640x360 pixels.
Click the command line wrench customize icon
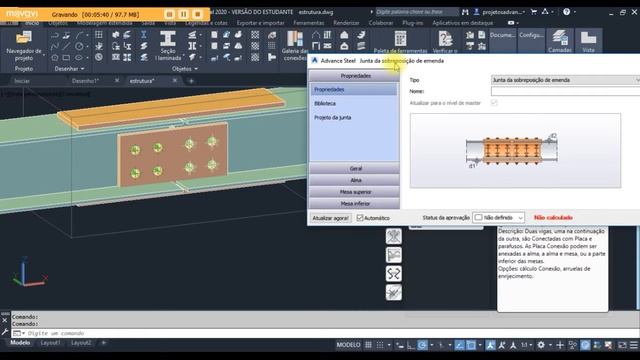5,332
